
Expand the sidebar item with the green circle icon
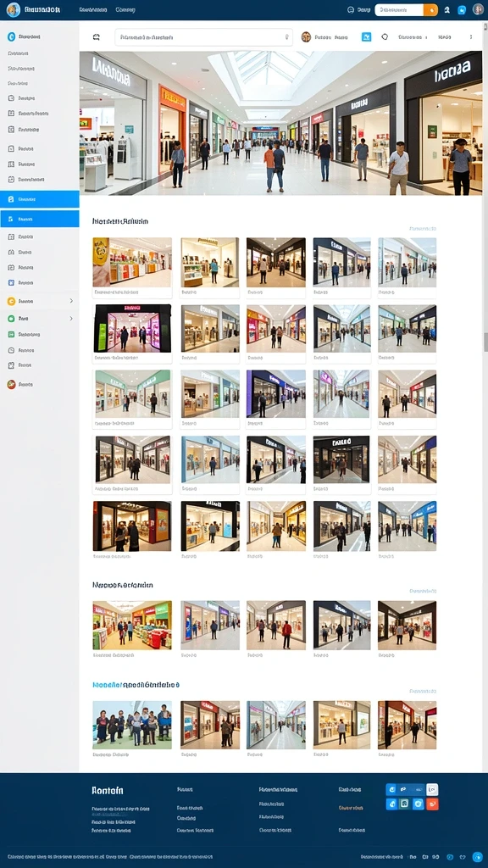(39, 319)
